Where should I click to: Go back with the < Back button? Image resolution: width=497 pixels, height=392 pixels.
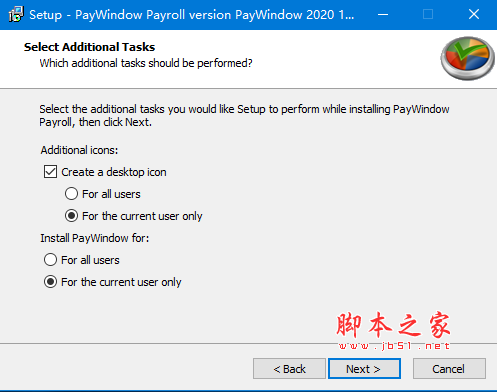289,369
